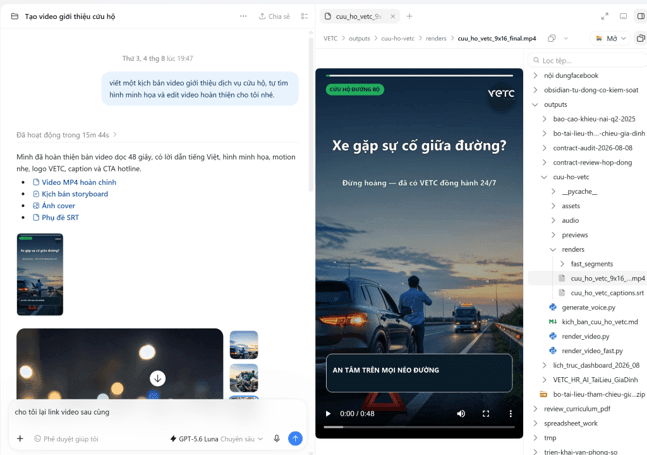
Task: Open video player more options menu
Action: [x=510, y=413]
